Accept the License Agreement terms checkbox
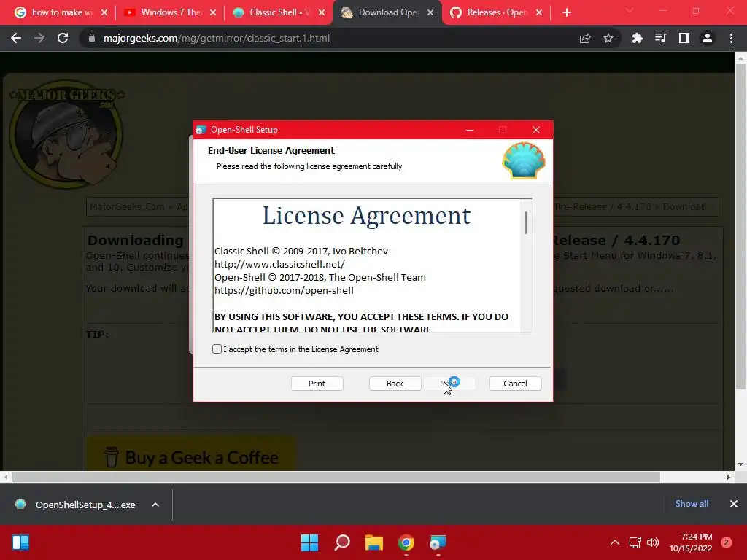747x560 pixels. [x=217, y=349]
